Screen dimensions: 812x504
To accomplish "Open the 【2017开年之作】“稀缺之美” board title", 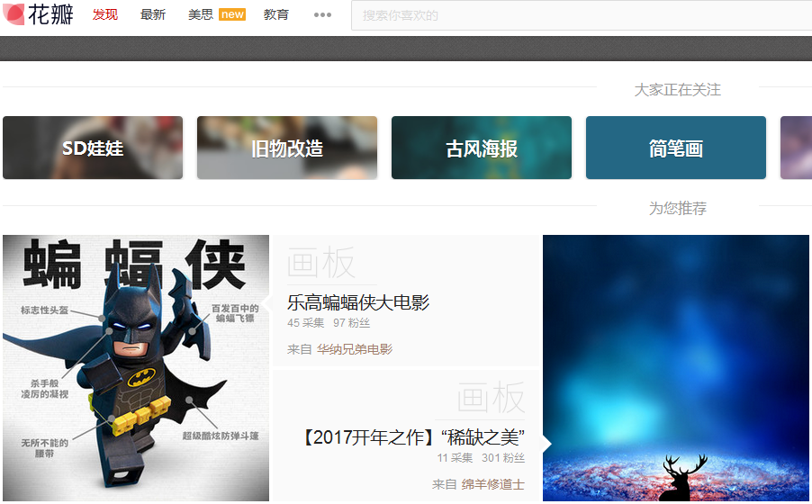I will (413, 437).
